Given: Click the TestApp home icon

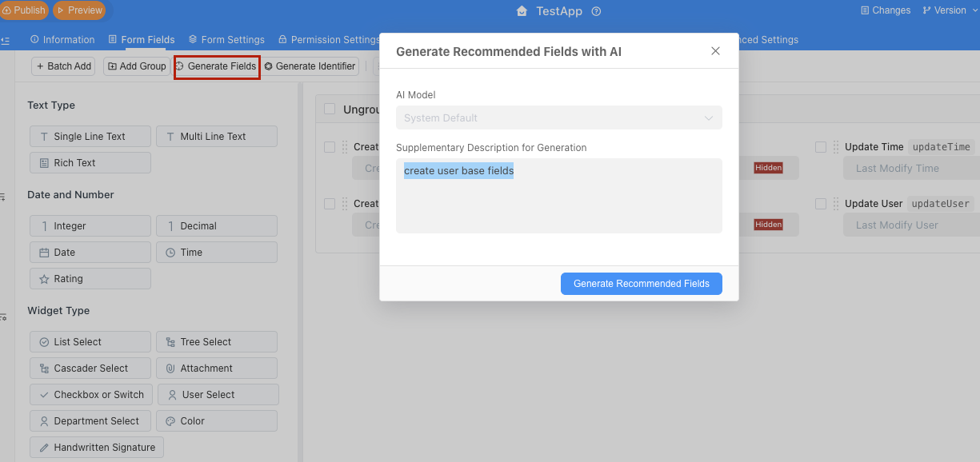Looking at the screenshot, I should click(x=522, y=11).
